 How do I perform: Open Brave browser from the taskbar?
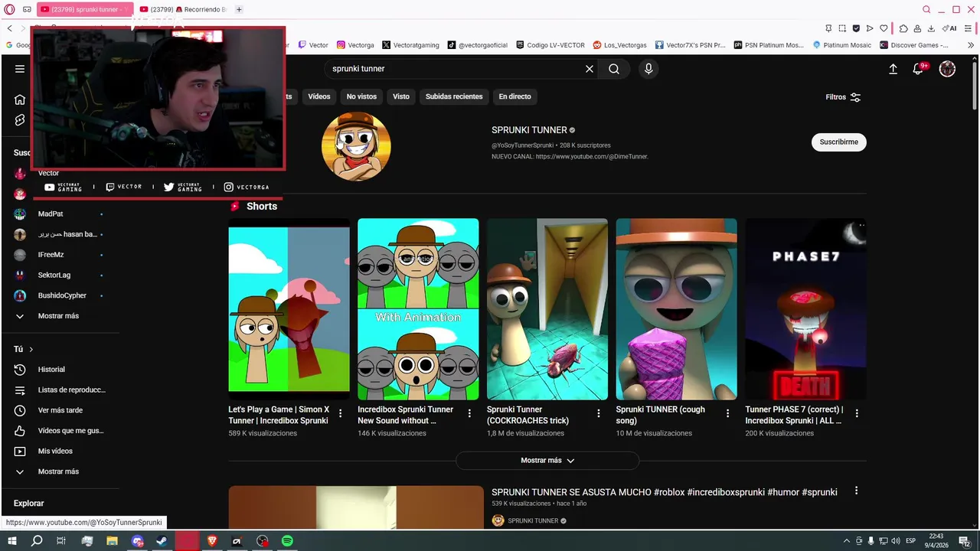(212, 541)
